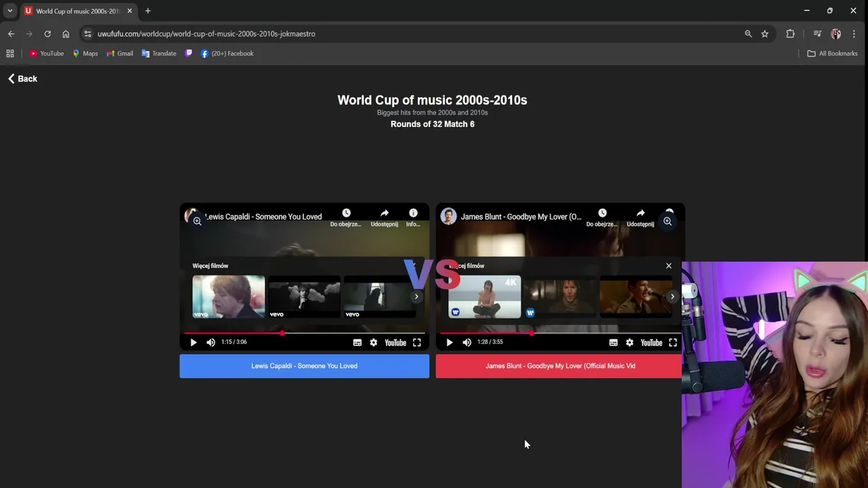Reload the page
868x488 pixels.
pyautogui.click(x=47, y=34)
